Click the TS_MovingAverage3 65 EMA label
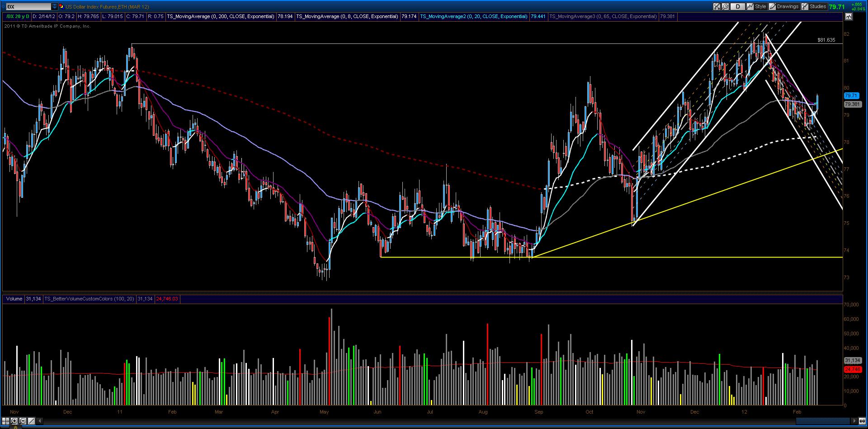Viewport: 868px width, 429px height. click(x=603, y=16)
